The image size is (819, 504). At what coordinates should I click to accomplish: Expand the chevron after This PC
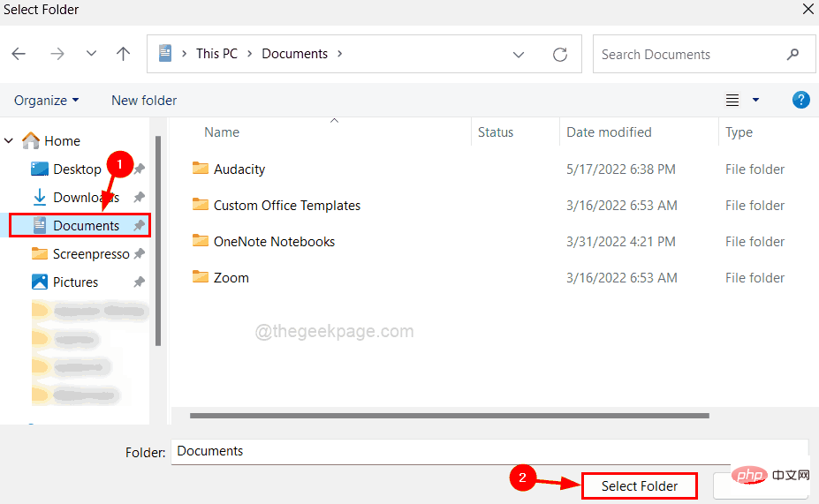pyautogui.click(x=250, y=54)
